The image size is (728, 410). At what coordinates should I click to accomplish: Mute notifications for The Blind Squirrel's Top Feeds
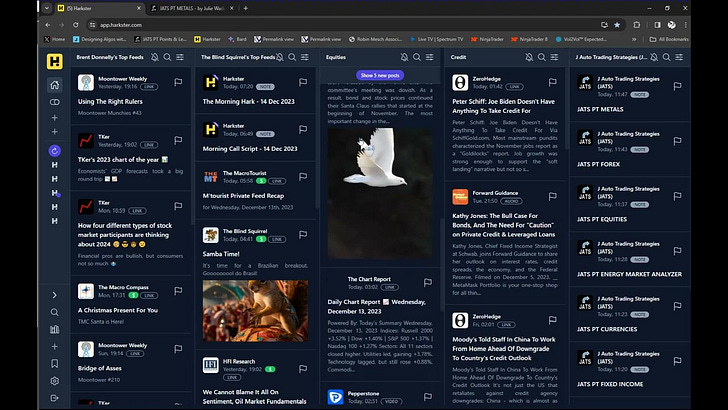pyautogui.click(x=280, y=57)
